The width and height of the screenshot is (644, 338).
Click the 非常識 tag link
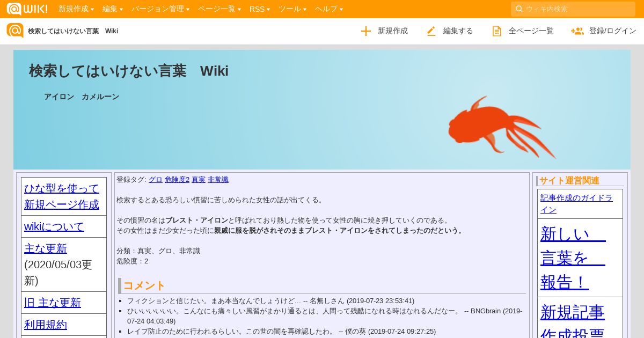pos(218,180)
